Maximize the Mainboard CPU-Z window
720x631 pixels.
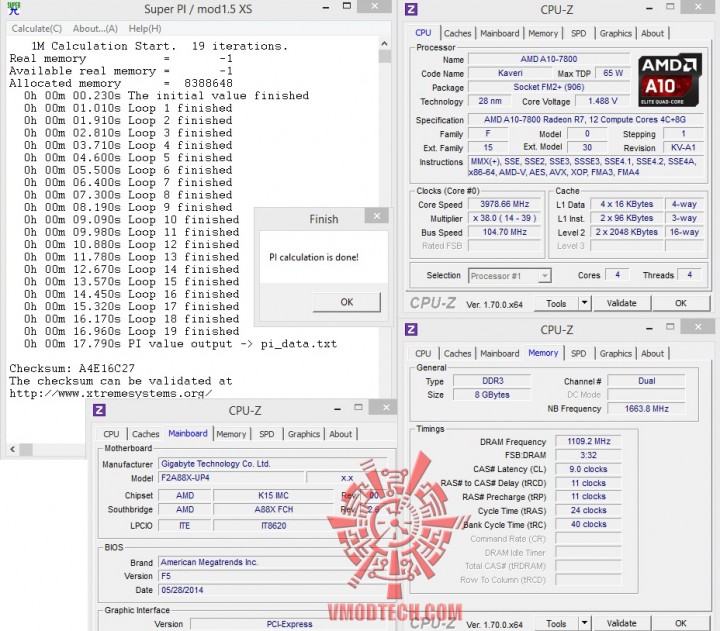pyautogui.click(x=359, y=407)
